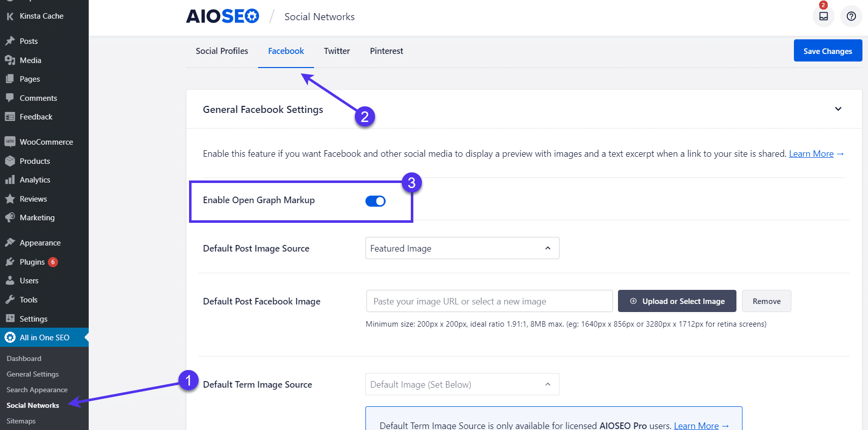Open Sitemaps submenu item
The width and height of the screenshot is (868, 430).
pyautogui.click(x=21, y=421)
